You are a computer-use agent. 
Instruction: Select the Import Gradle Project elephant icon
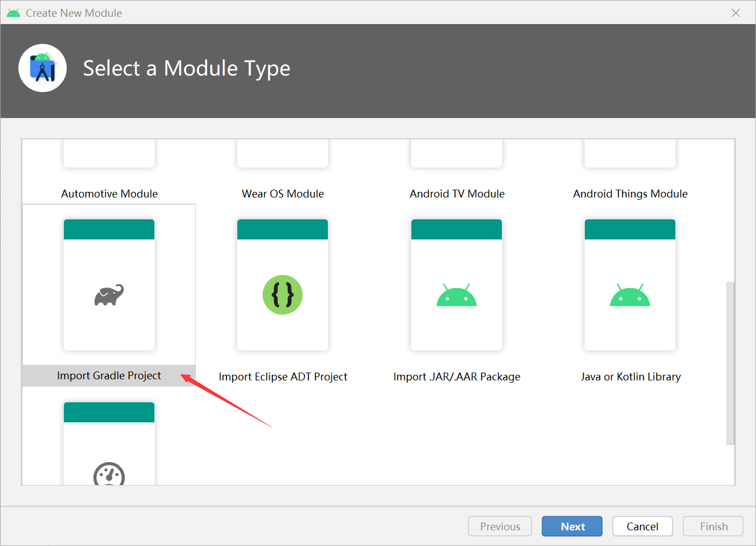pyautogui.click(x=109, y=295)
